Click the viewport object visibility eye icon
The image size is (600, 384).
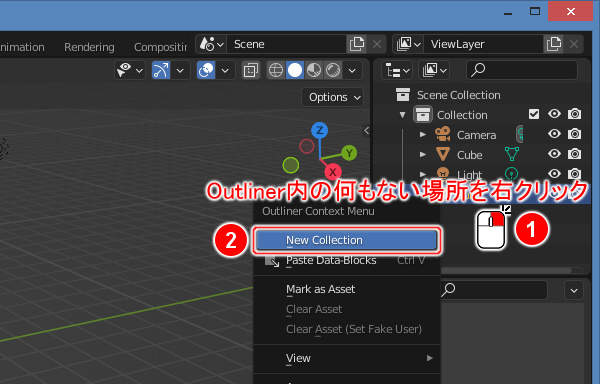tap(124, 70)
